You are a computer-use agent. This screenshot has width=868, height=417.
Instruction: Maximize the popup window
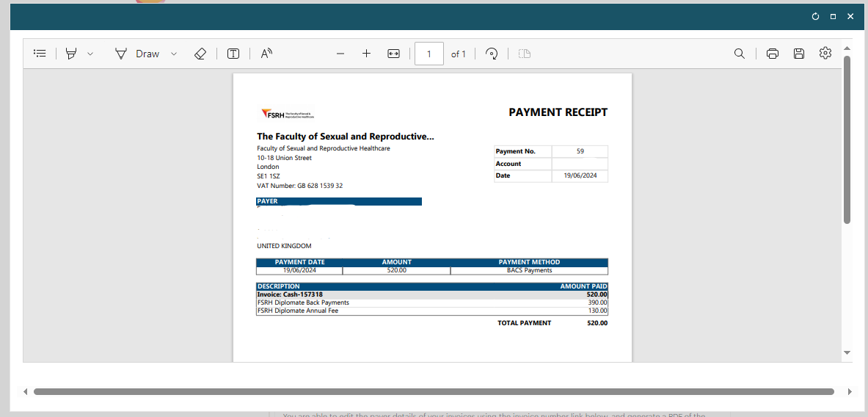833,17
